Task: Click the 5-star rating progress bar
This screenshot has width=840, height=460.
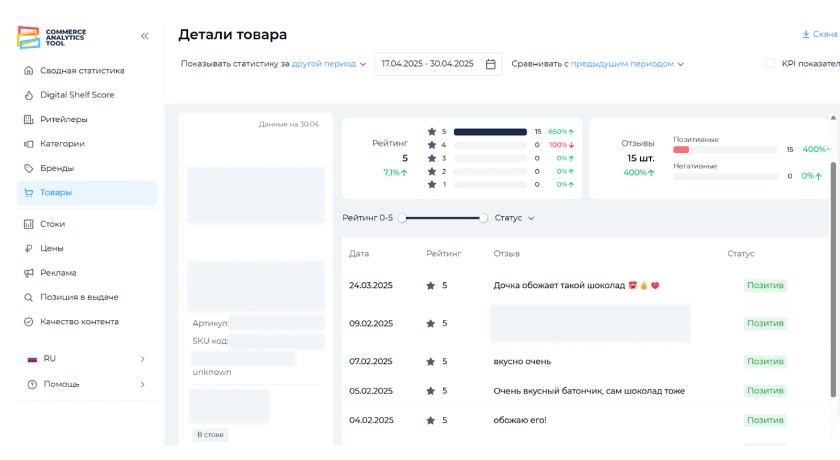Action: 490,132
